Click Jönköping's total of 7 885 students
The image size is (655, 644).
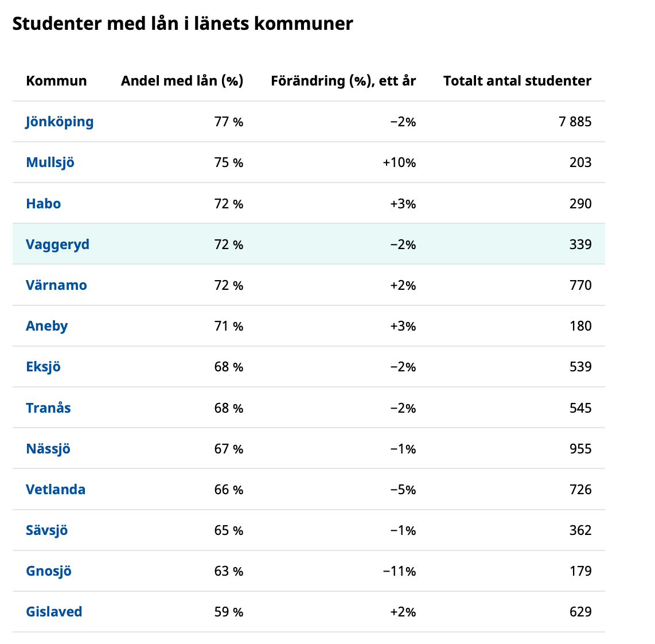tap(575, 122)
